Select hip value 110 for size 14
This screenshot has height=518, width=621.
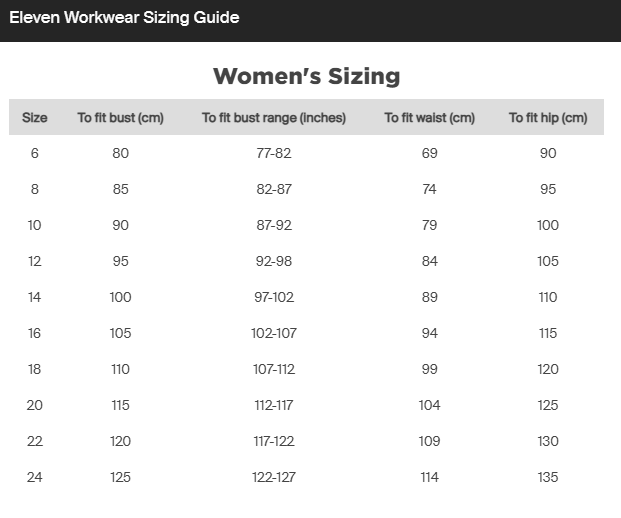pyautogui.click(x=547, y=298)
